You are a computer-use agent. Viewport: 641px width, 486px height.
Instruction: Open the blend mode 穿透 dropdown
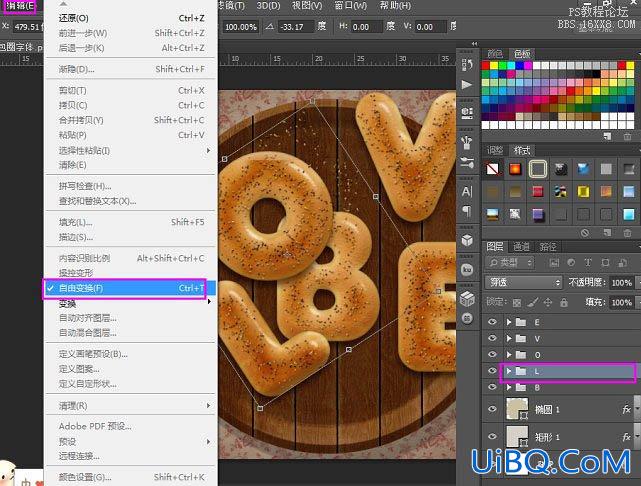click(524, 282)
